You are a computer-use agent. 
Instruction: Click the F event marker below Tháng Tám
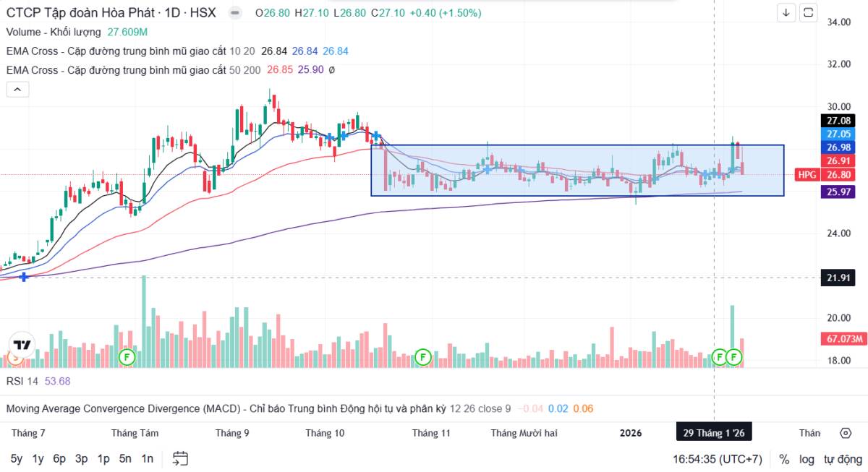click(127, 356)
